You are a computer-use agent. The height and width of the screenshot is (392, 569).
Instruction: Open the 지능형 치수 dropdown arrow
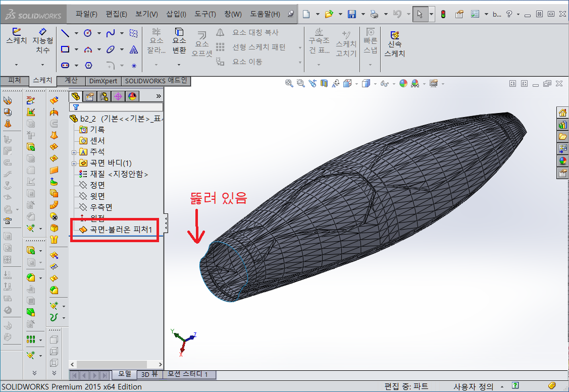tap(42, 65)
